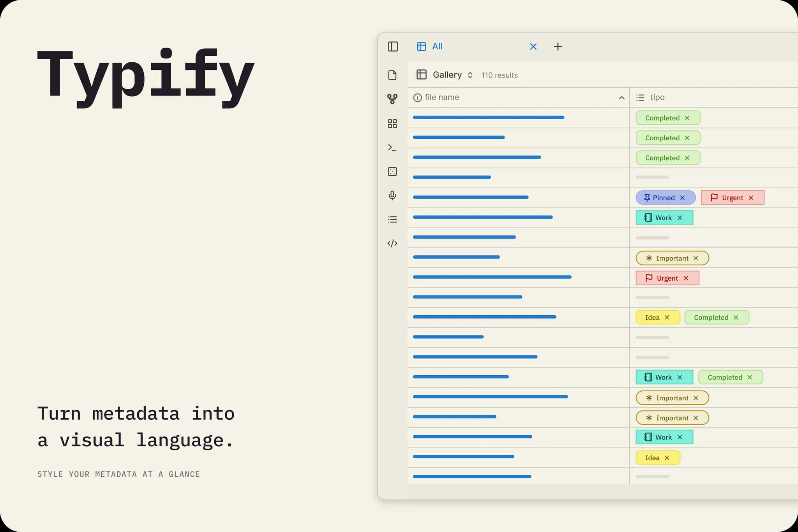Viewport: 798px width, 532px height.
Task: Click the pin icon on Pinned tag
Action: pyautogui.click(x=647, y=198)
